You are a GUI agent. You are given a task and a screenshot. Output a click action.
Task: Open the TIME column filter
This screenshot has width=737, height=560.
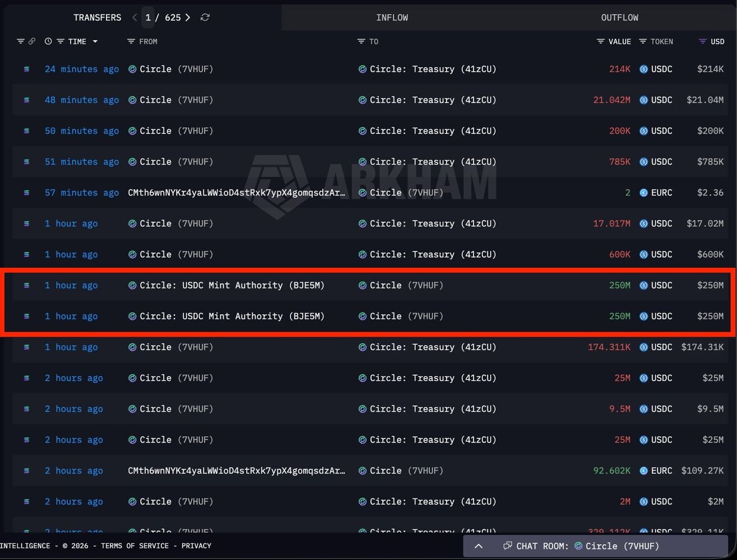pos(61,41)
